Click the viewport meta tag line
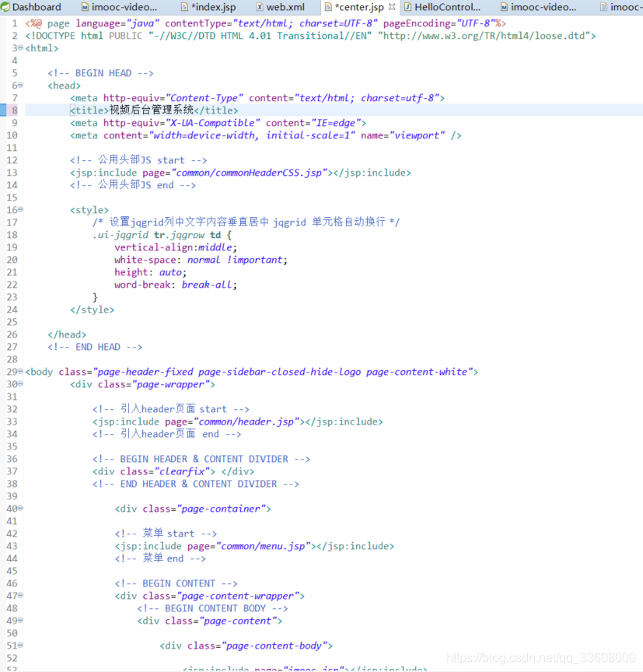The width and height of the screenshot is (643, 672). point(266,135)
